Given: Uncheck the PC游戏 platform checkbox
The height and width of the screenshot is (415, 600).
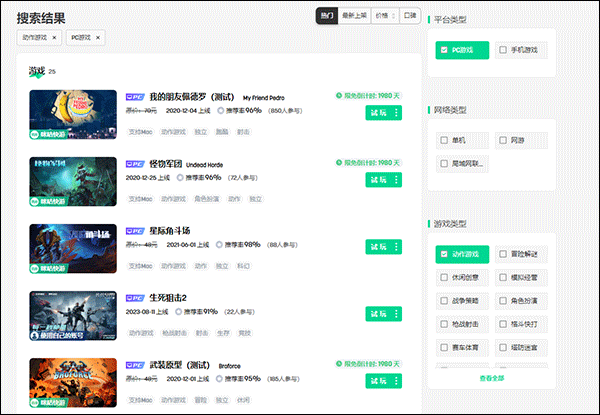Looking at the screenshot, I should pyautogui.click(x=444, y=50).
